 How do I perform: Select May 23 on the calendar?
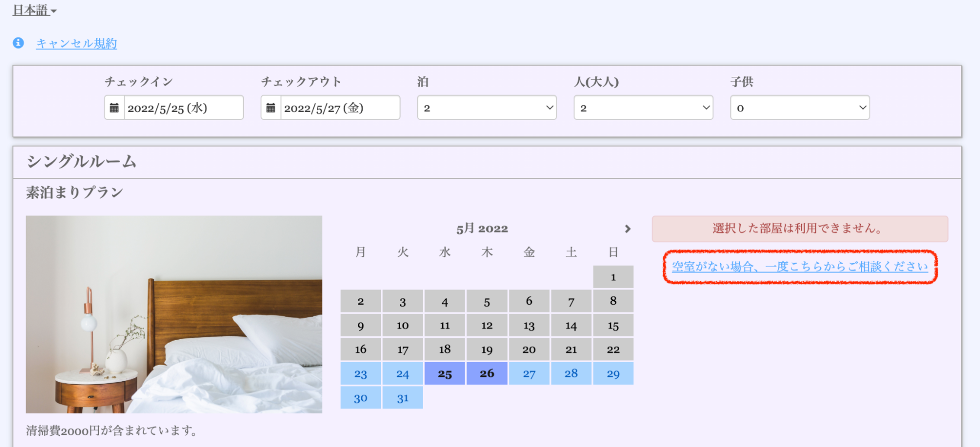pyautogui.click(x=360, y=374)
